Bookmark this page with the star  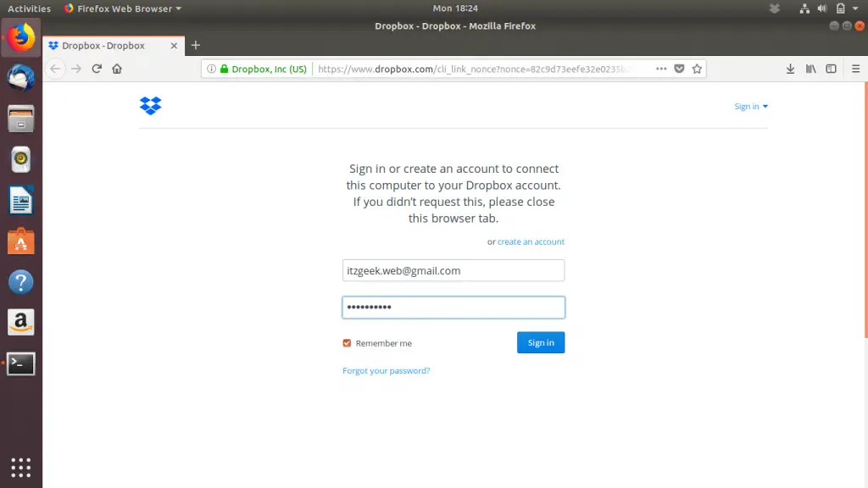tap(697, 69)
